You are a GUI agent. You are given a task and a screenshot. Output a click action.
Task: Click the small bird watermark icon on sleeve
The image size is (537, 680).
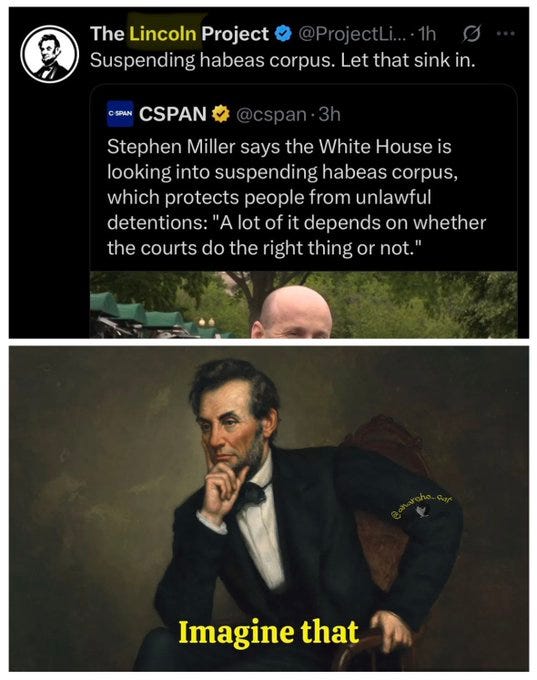click(421, 513)
